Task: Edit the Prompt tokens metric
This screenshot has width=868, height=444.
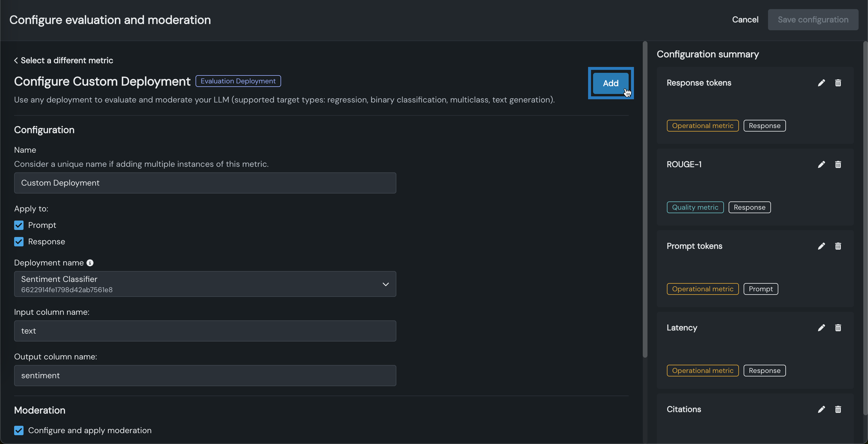Action: click(821, 246)
